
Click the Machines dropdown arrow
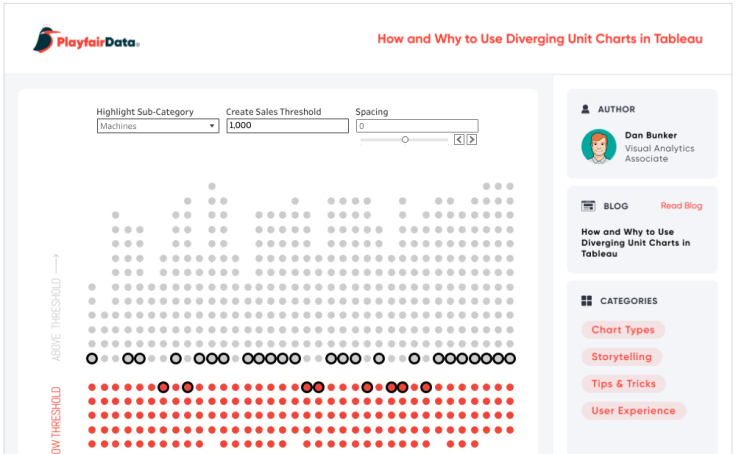pyautogui.click(x=212, y=126)
